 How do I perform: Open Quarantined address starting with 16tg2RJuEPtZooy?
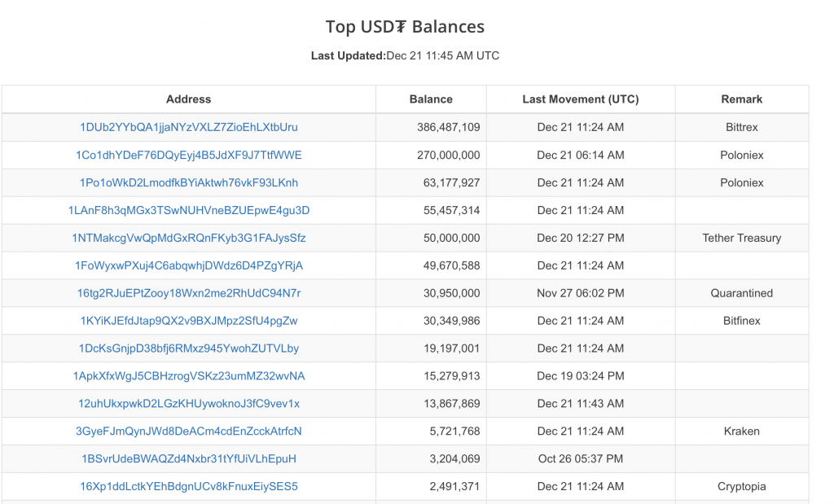(188, 293)
